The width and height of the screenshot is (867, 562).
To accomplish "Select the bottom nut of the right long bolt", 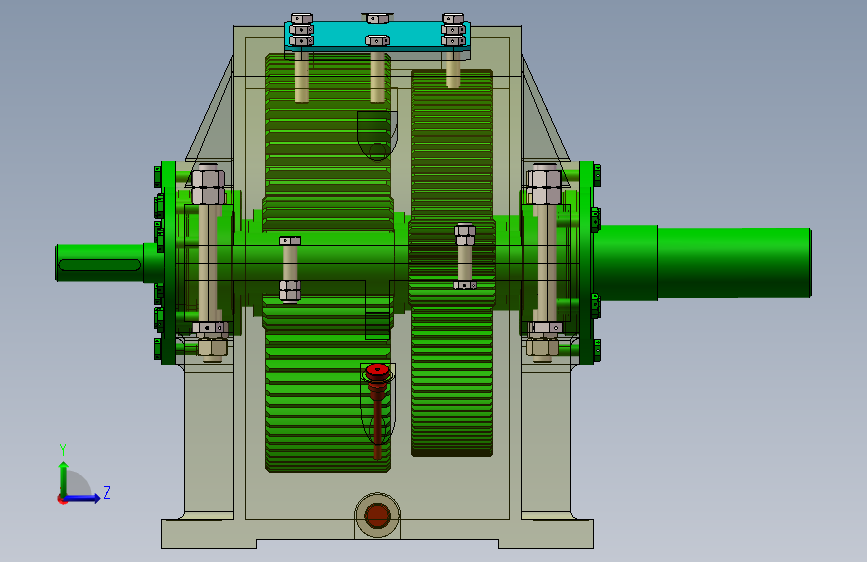I will (542, 347).
